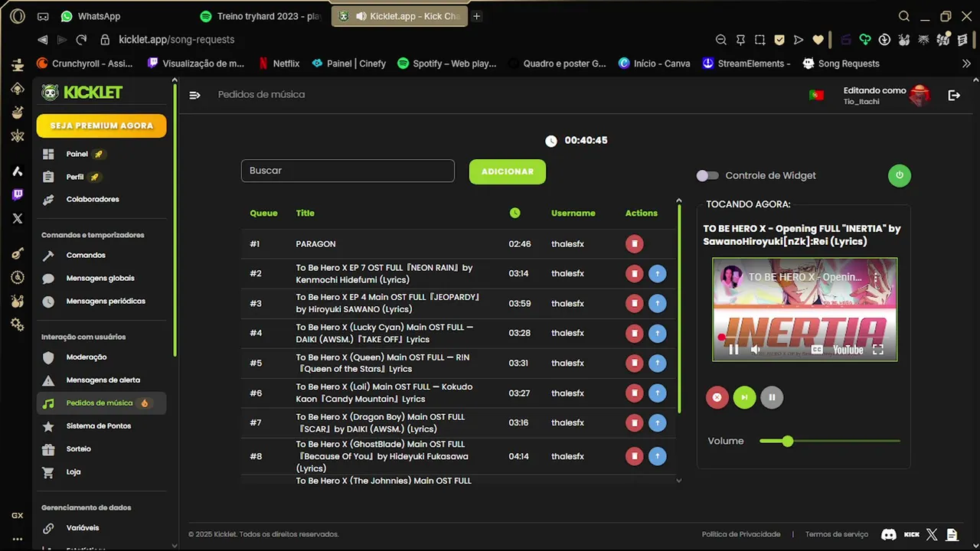
Task: Delete Queen of the Stars request
Action: [634, 363]
